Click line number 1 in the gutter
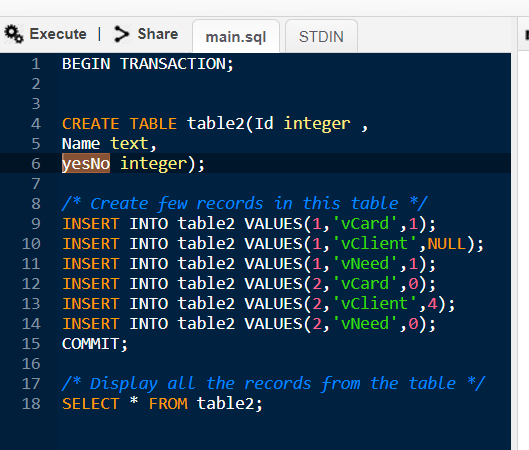This screenshot has height=450, width=529. (x=36, y=64)
